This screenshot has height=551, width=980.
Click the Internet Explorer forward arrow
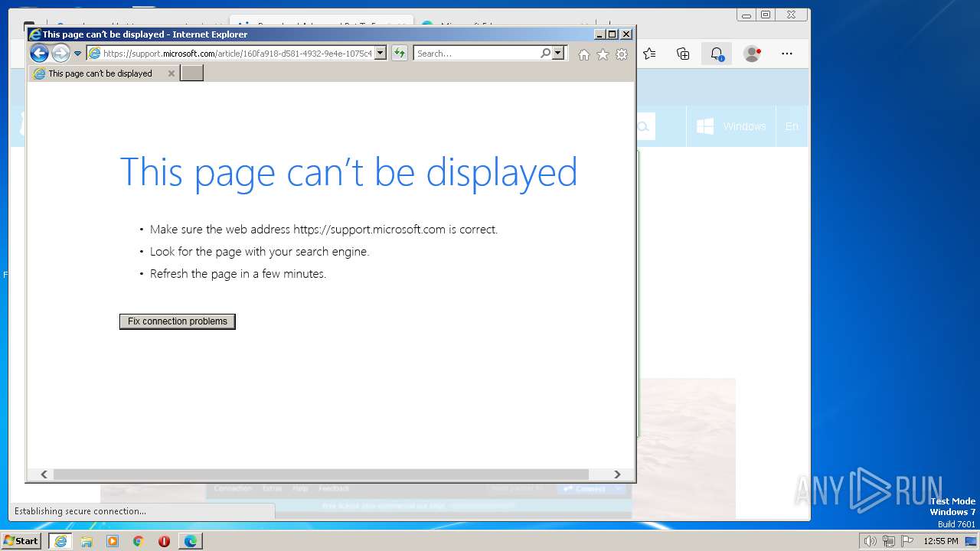[x=60, y=53]
